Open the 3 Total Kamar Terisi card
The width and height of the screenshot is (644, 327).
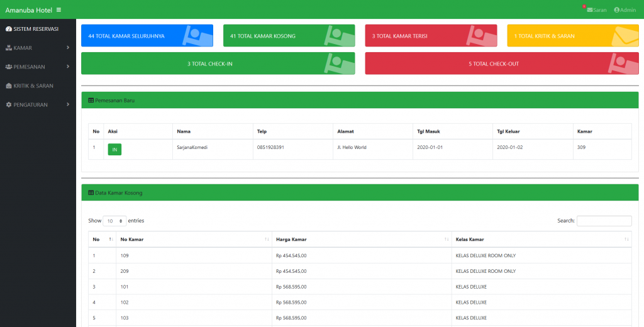point(431,36)
